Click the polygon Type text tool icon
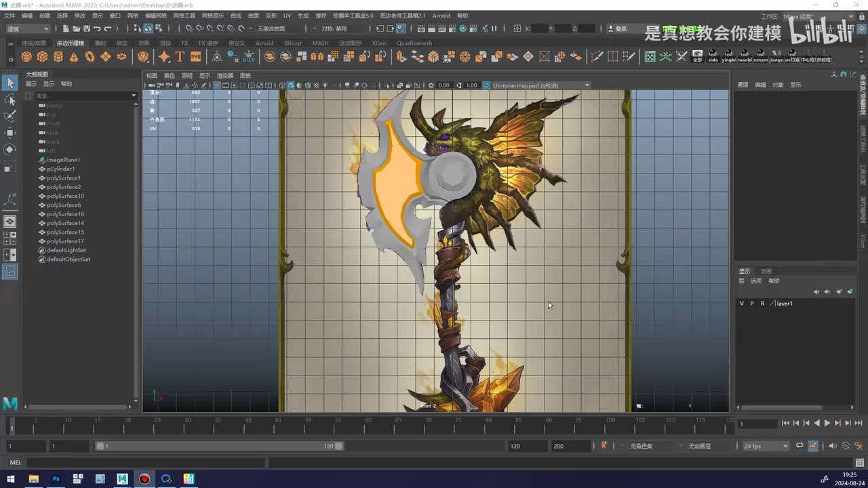Image resolution: width=868 pixels, height=488 pixels. pos(180,57)
